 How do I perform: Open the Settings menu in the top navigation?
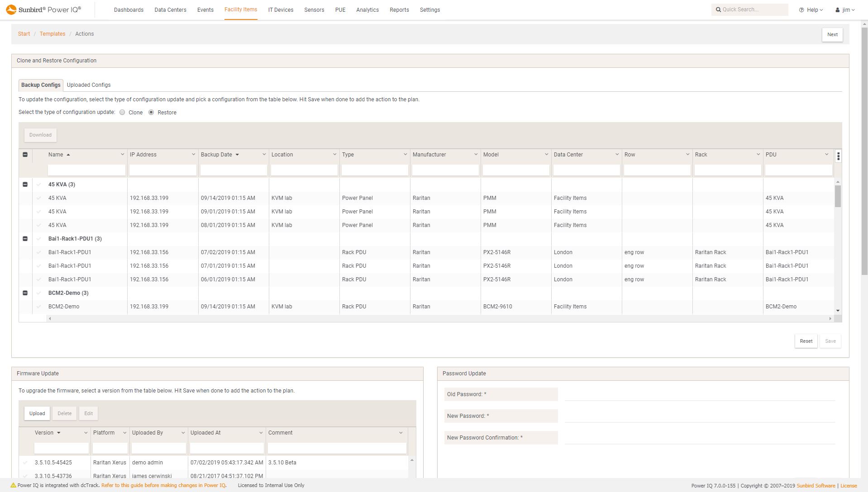pos(429,9)
